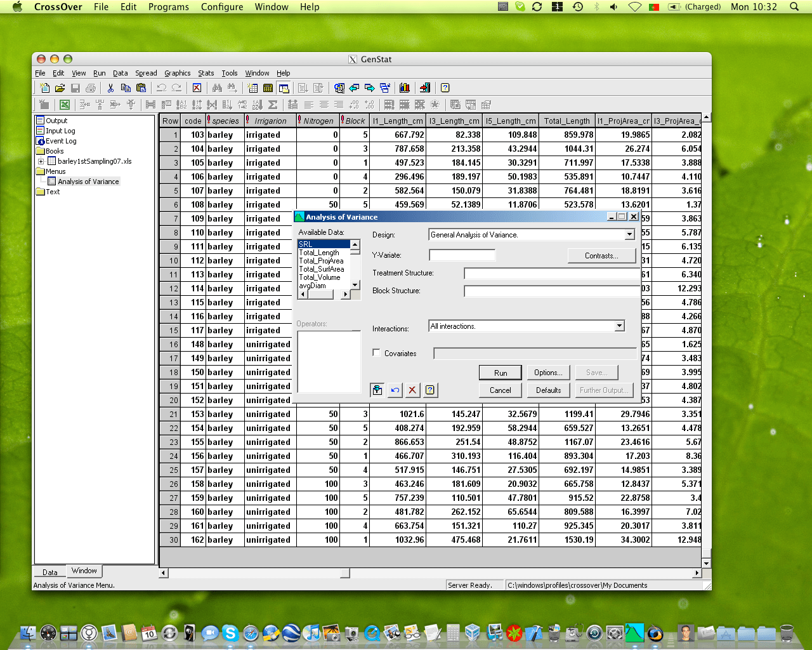Click the Irrigarion column header
Screen dimensions: 812x650
click(270, 121)
